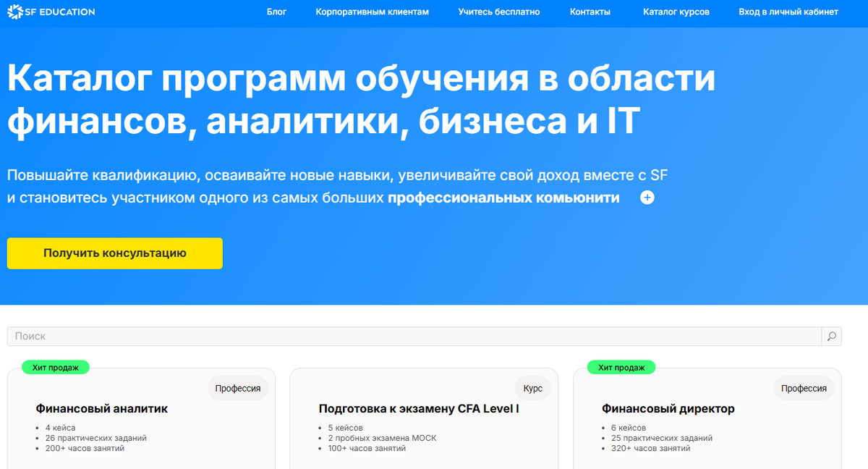Click '26 практических заданий' text
868x469 pixels.
pos(95,438)
